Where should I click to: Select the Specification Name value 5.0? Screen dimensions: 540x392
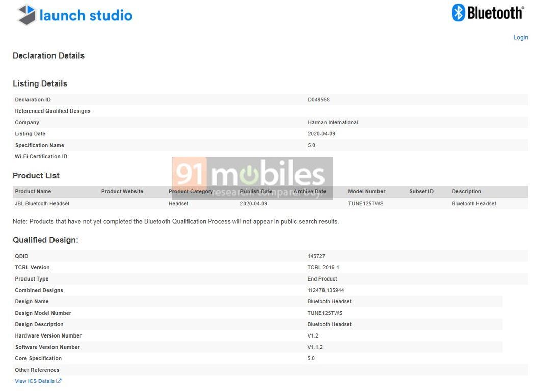pos(311,145)
